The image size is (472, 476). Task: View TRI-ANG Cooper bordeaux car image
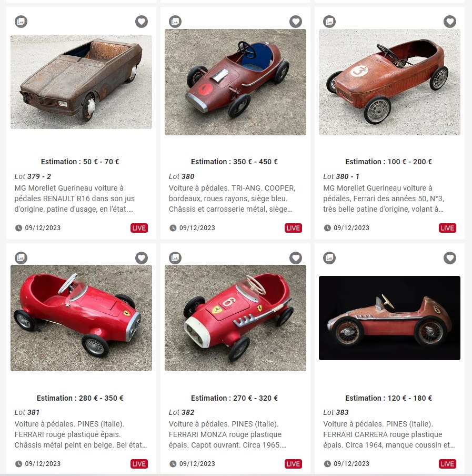235,82
